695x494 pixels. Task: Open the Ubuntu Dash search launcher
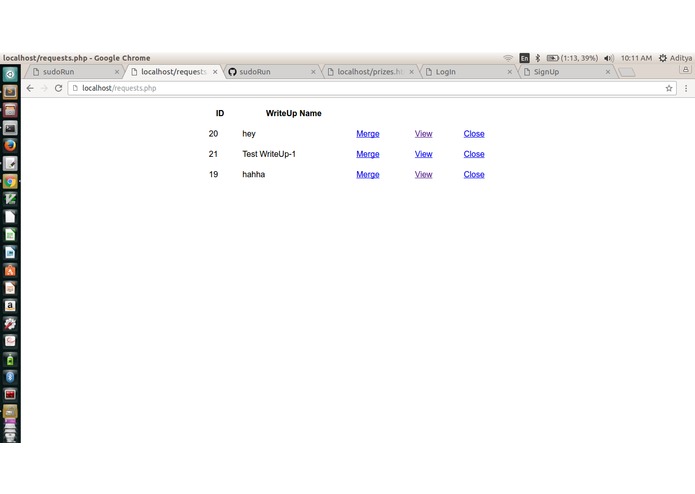tap(10, 74)
